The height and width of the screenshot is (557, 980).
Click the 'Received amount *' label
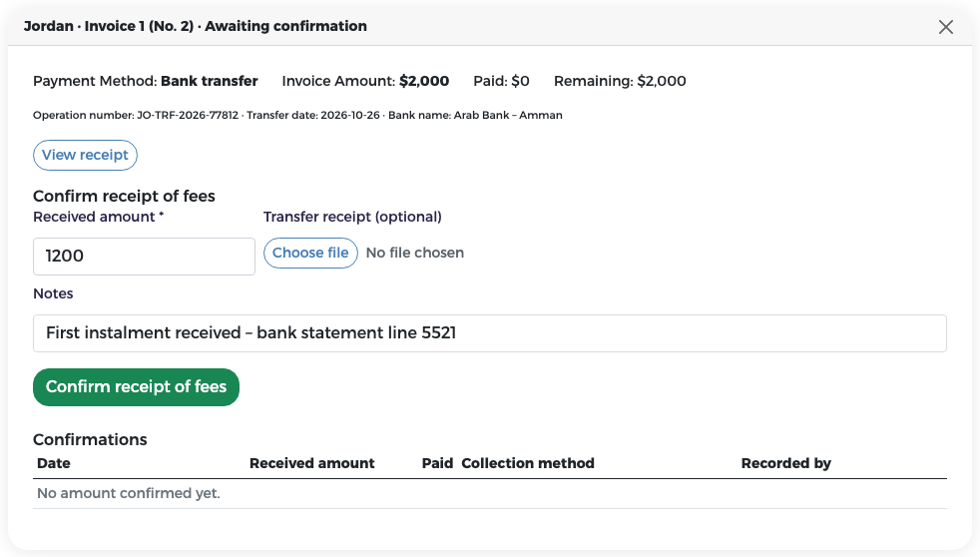pos(98,217)
